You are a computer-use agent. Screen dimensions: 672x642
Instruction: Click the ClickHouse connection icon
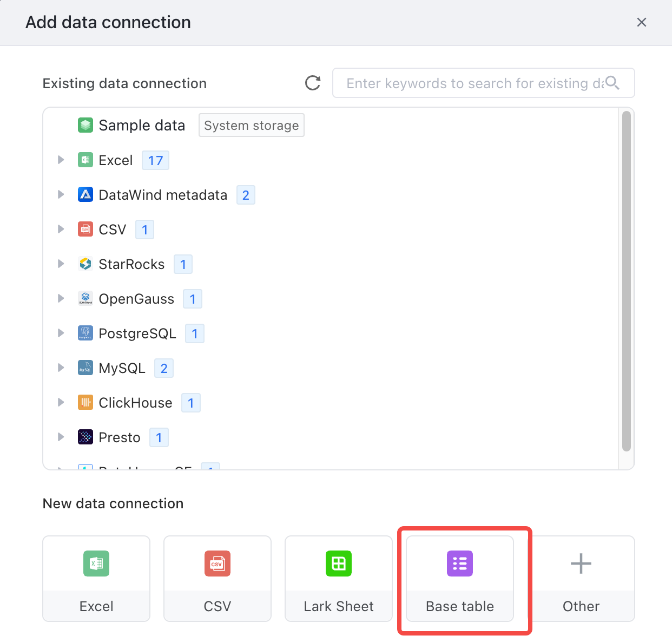pyautogui.click(x=85, y=402)
